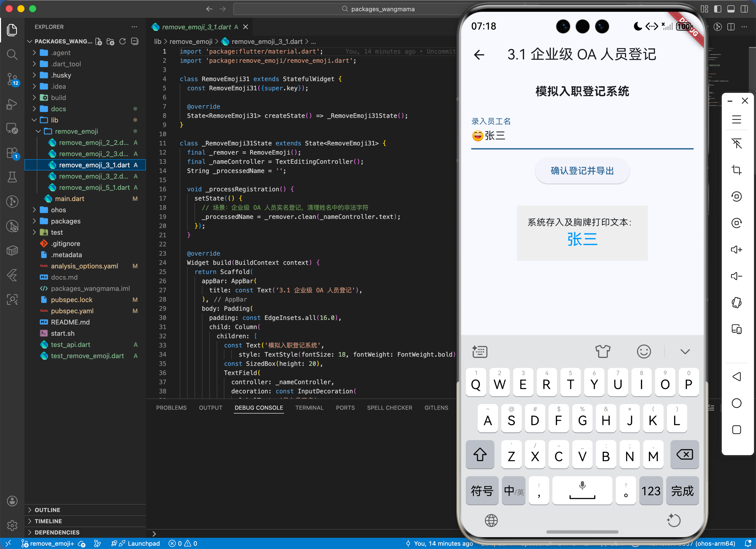Screen dimensions: 756x549
Task: Collapse the lib folder
Action: coord(54,120)
